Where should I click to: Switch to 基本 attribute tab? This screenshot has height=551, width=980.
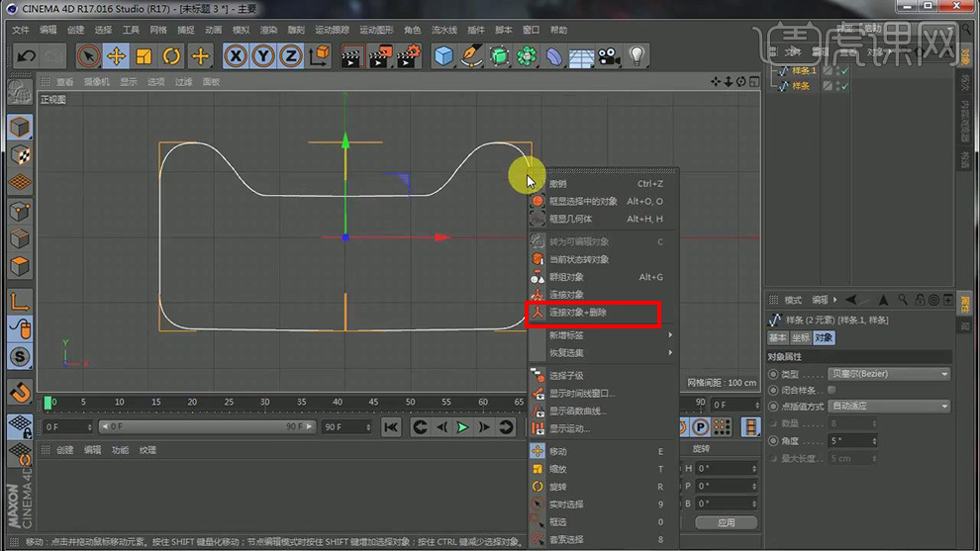tap(777, 338)
